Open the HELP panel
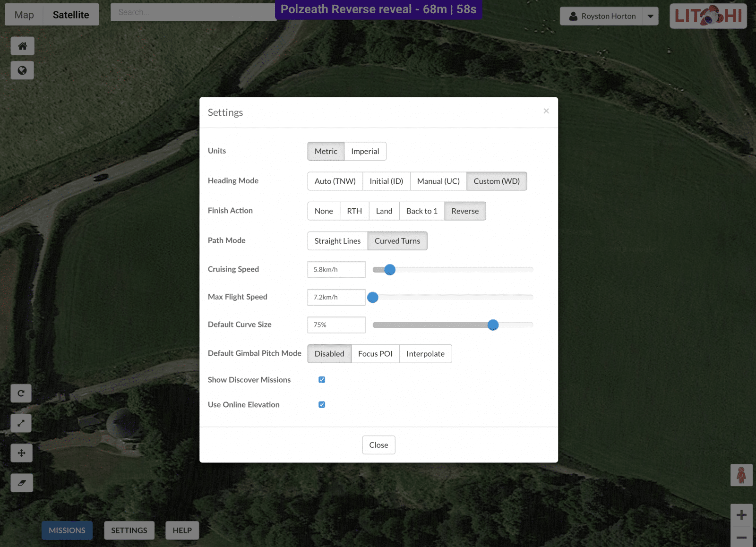This screenshot has width=756, height=547. (182, 530)
